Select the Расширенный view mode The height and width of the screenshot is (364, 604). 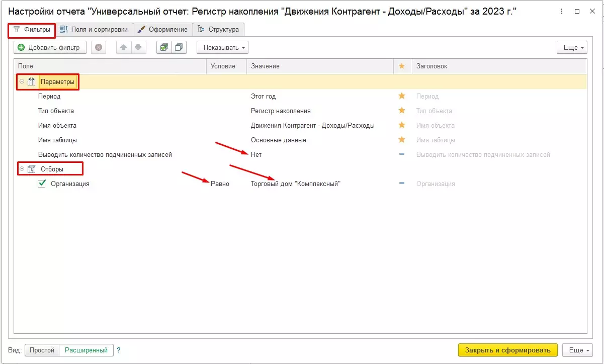[86, 350]
